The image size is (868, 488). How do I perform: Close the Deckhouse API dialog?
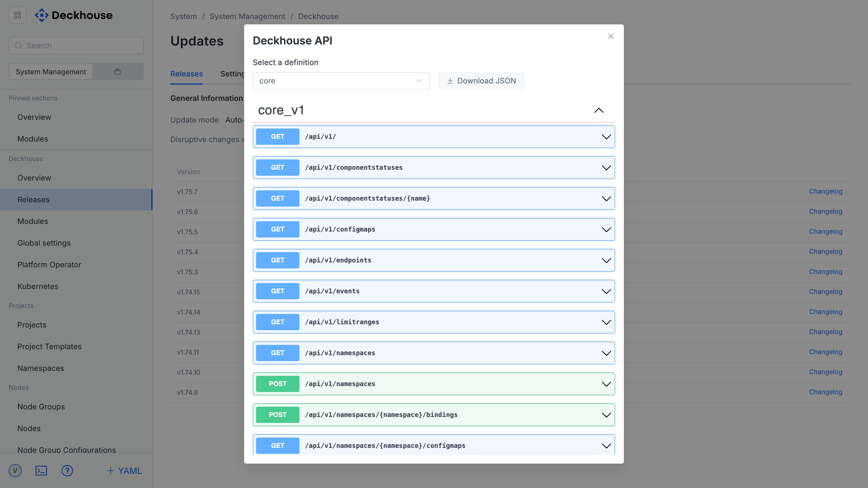pos(611,36)
